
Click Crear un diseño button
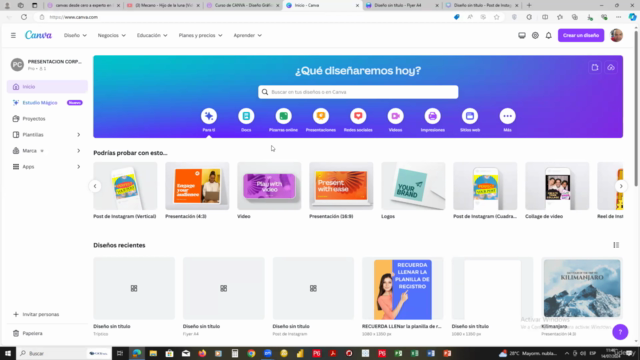tap(581, 36)
